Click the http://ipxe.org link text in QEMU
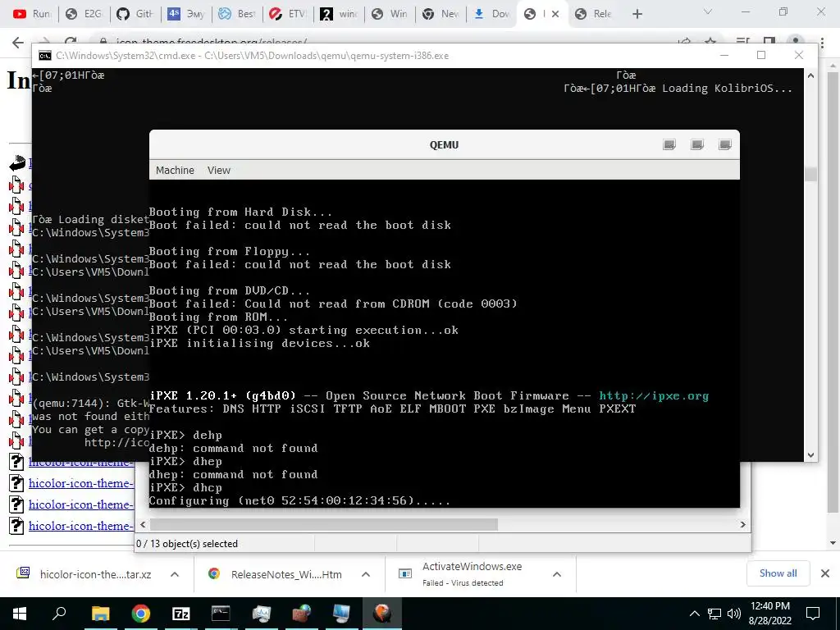The height and width of the screenshot is (630, 840). 654,396
